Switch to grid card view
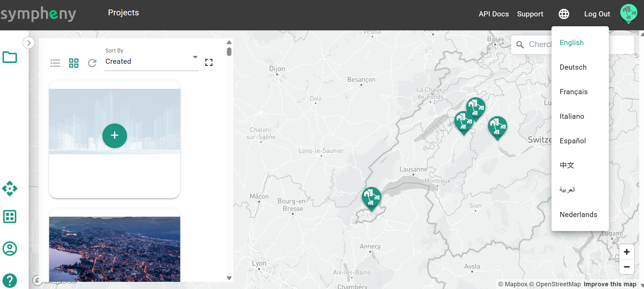Screen dimensions: 644x289 (74, 63)
